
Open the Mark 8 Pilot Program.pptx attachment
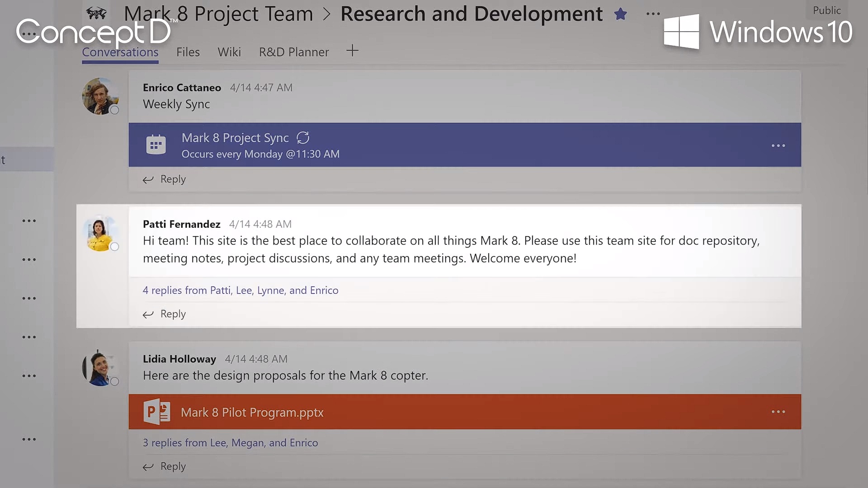click(252, 412)
